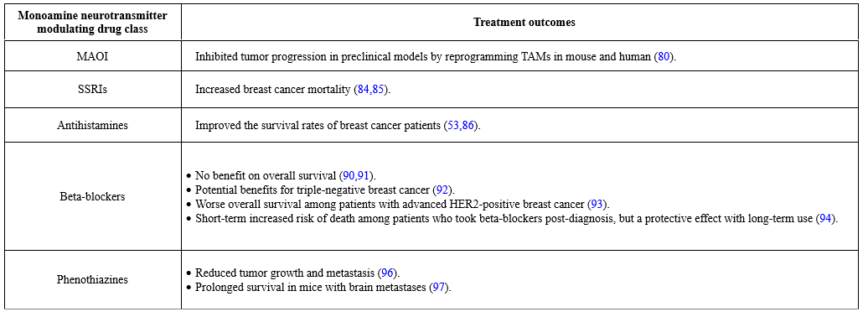Follow reference 85 on breast cancer mortality
Image resolution: width=868 pixels, height=317 pixels.
coord(378,91)
